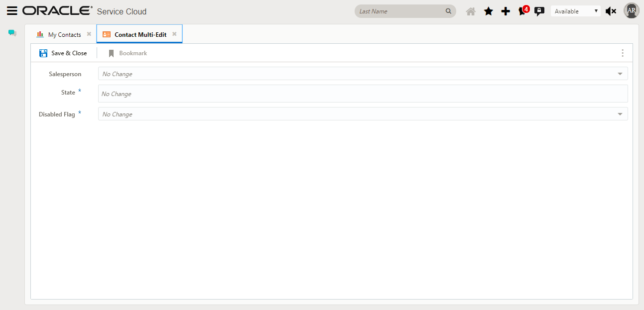644x310 pixels.
Task: Select the Contact Multi-Edit tab
Action: (140, 35)
